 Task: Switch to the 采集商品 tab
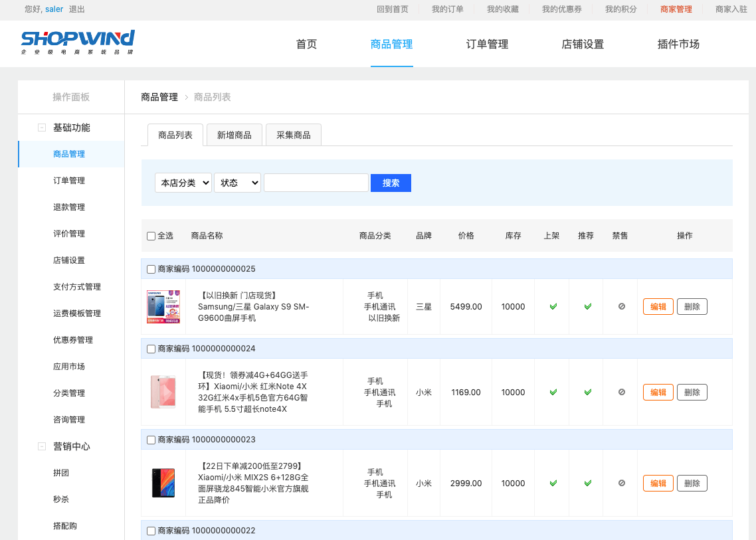pos(294,135)
